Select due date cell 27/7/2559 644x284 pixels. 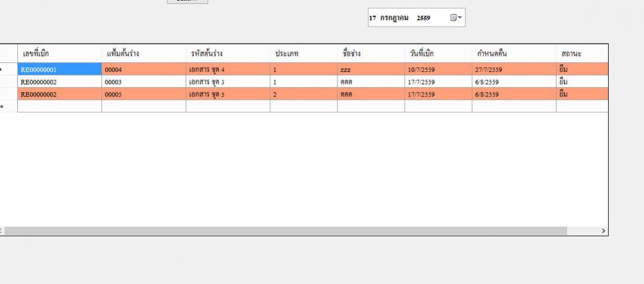(x=514, y=69)
